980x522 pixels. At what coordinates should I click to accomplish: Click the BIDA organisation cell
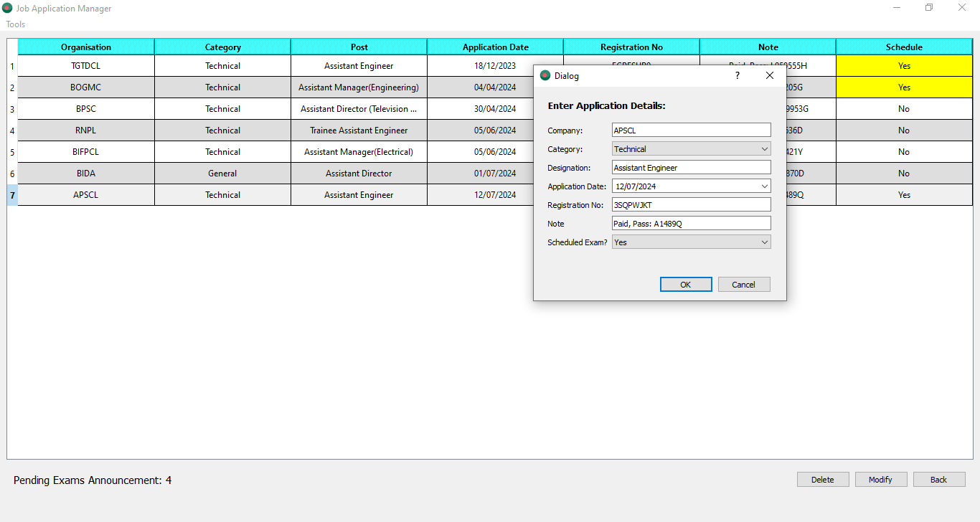(86, 174)
